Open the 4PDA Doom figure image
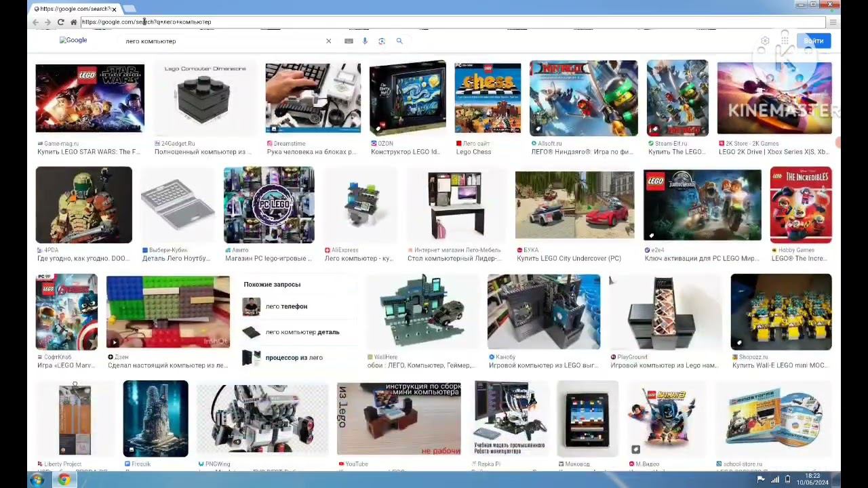868x488 pixels. pos(84,205)
